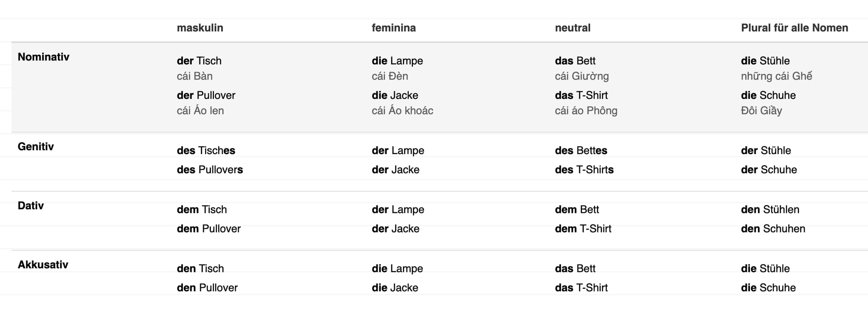Click the cell 'dem Pullover'

[209, 229]
